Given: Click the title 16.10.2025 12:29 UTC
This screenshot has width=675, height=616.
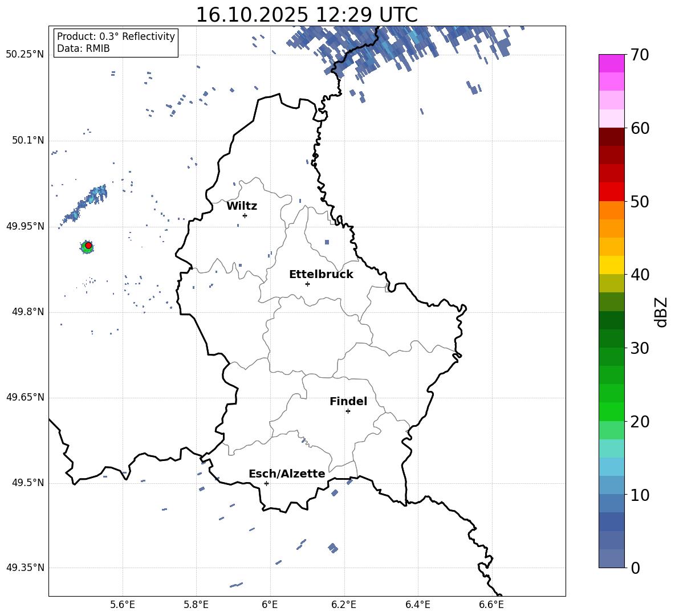Looking at the screenshot, I should (x=307, y=15).
